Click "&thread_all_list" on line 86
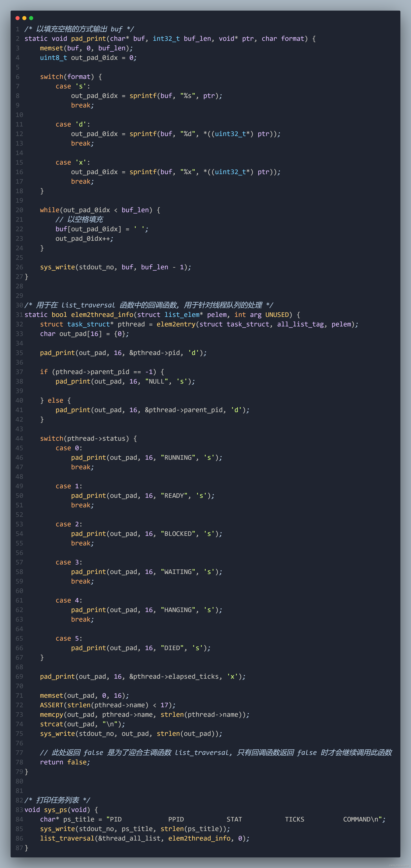411x868 pixels. [x=129, y=838]
